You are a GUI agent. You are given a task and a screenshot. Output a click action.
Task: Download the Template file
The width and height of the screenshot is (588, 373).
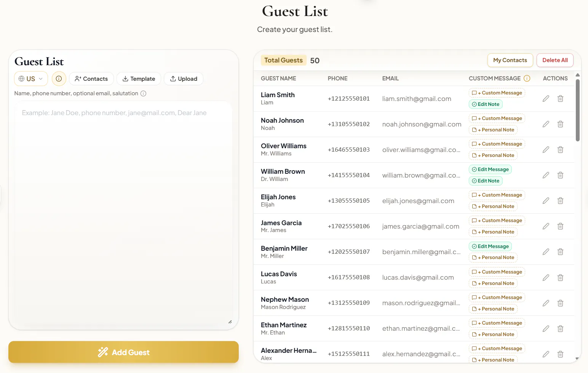pos(139,78)
